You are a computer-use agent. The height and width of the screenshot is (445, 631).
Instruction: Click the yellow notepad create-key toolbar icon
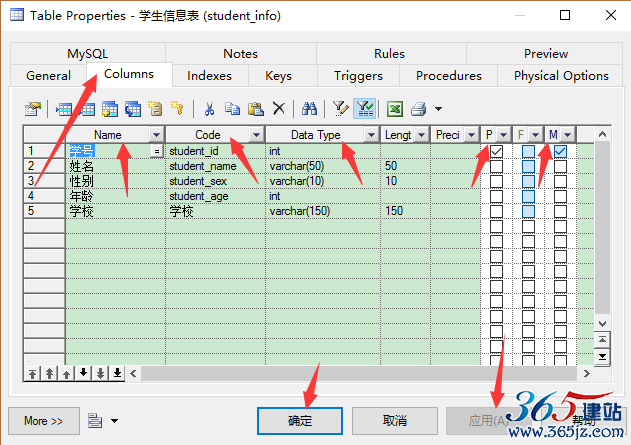[x=155, y=109]
